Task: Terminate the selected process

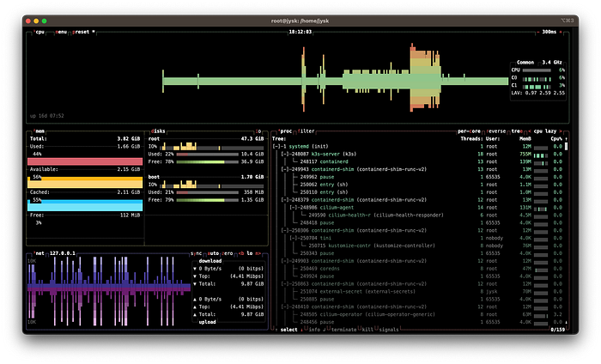Action: 343,330
